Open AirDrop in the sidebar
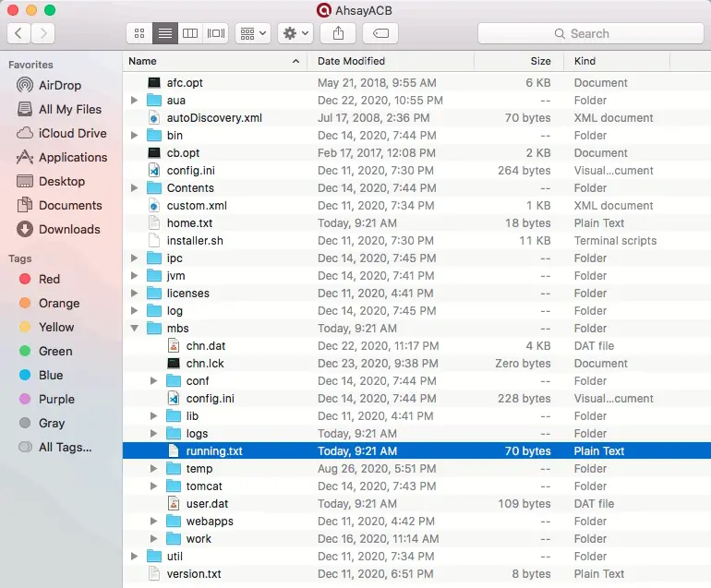Image resolution: width=711 pixels, height=588 pixels. click(59, 85)
